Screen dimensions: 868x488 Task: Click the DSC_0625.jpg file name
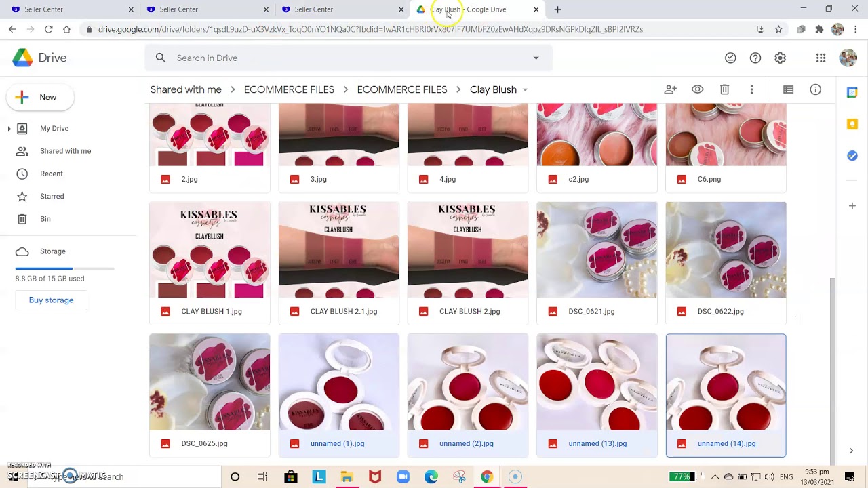pyautogui.click(x=204, y=443)
